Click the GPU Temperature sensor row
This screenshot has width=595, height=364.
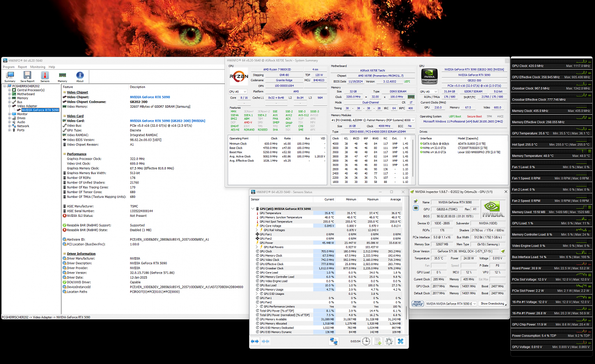point(328,213)
